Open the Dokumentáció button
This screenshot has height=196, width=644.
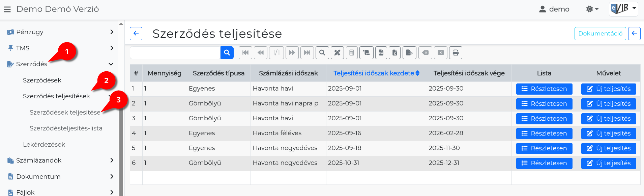(x=600, y=33)
